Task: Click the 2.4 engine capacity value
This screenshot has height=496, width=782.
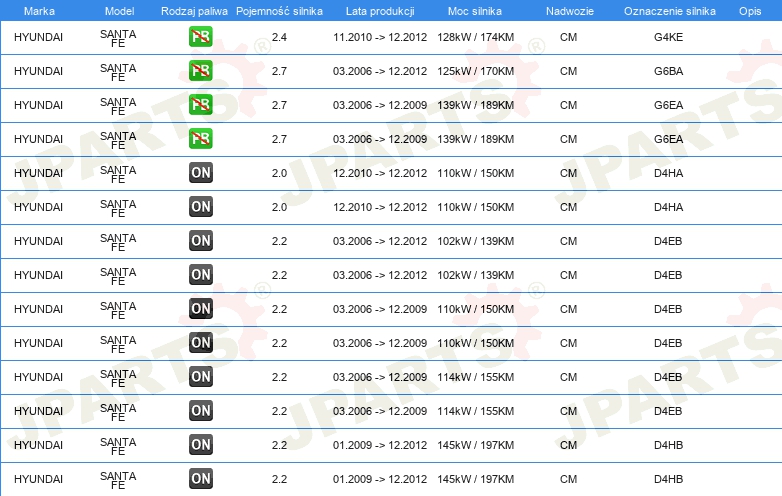Action: [279, 37]
